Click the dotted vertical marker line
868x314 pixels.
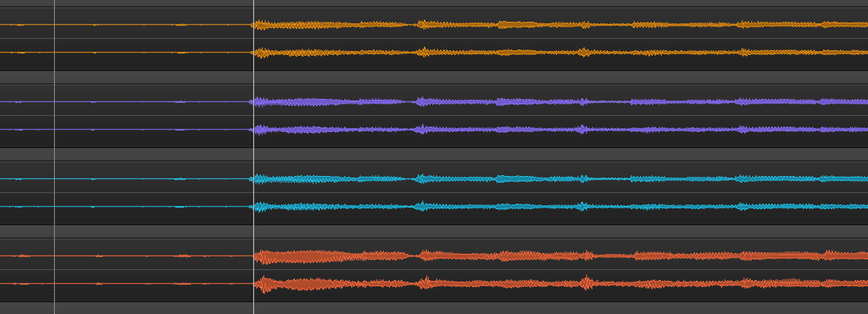click(x=54, y=157)
